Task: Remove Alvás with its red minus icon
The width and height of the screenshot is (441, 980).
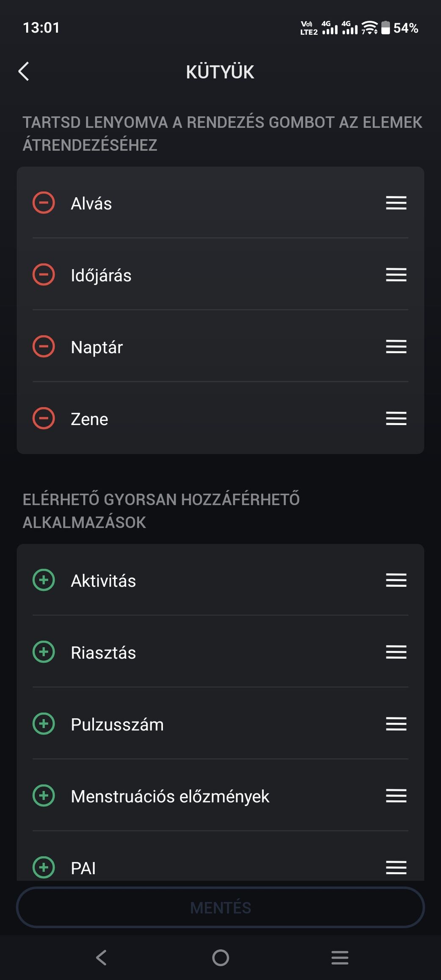Action: [44, 203]
